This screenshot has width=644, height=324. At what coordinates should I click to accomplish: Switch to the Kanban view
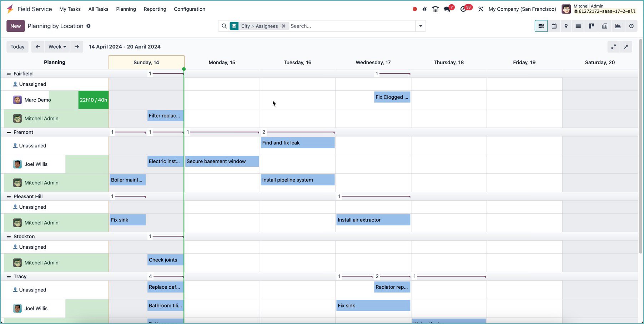coord(592,26)
